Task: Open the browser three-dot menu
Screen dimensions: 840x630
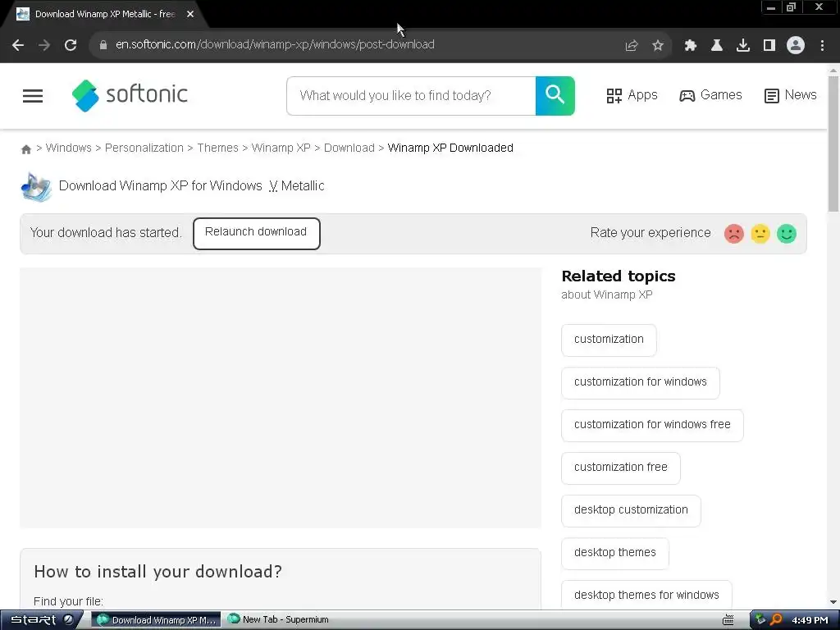Action: point(822,46)
